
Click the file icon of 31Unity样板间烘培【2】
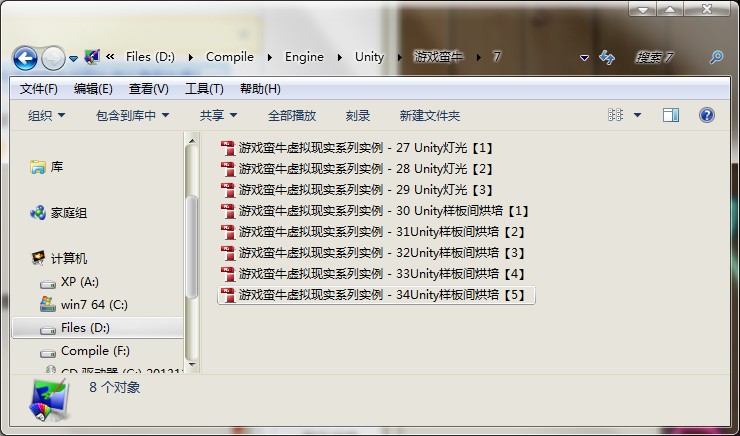click(228, 232)
